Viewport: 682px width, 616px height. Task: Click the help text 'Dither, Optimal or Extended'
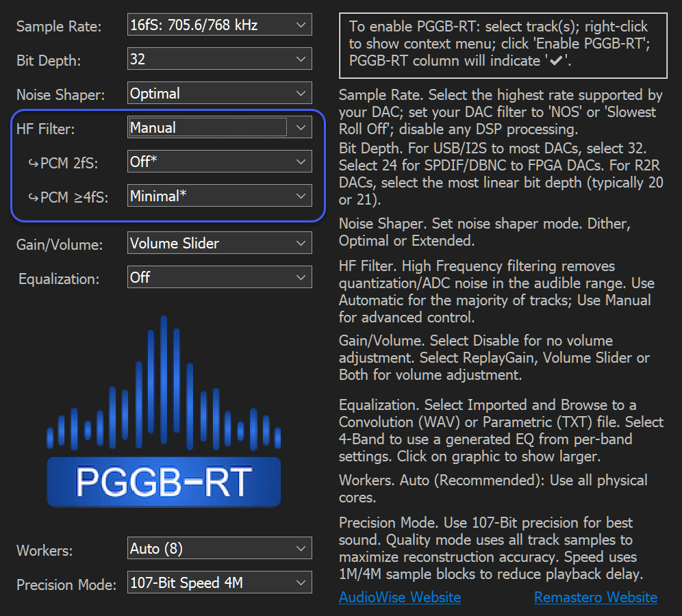pos(485,232)
